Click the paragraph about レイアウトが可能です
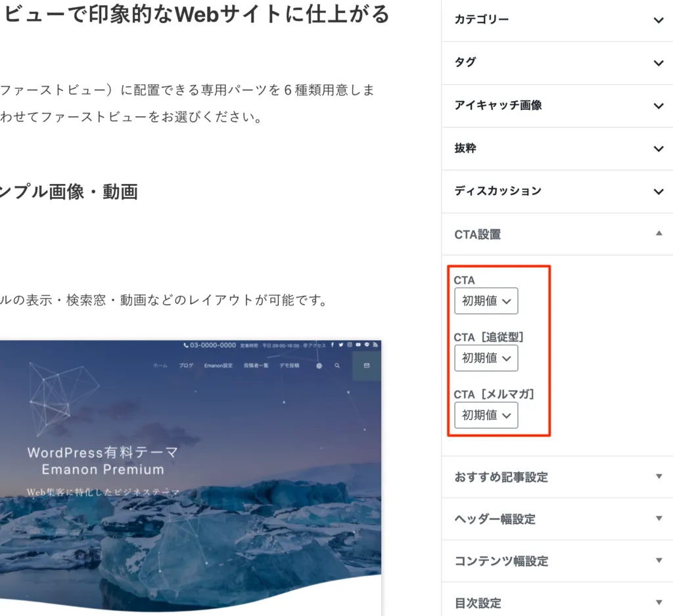This screenshot has height=616, width=673. (x=164, y=300)
